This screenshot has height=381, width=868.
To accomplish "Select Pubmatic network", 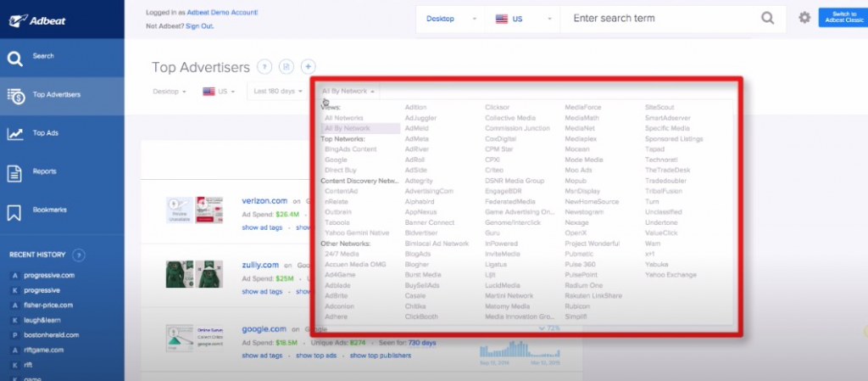I will point(579,255).
